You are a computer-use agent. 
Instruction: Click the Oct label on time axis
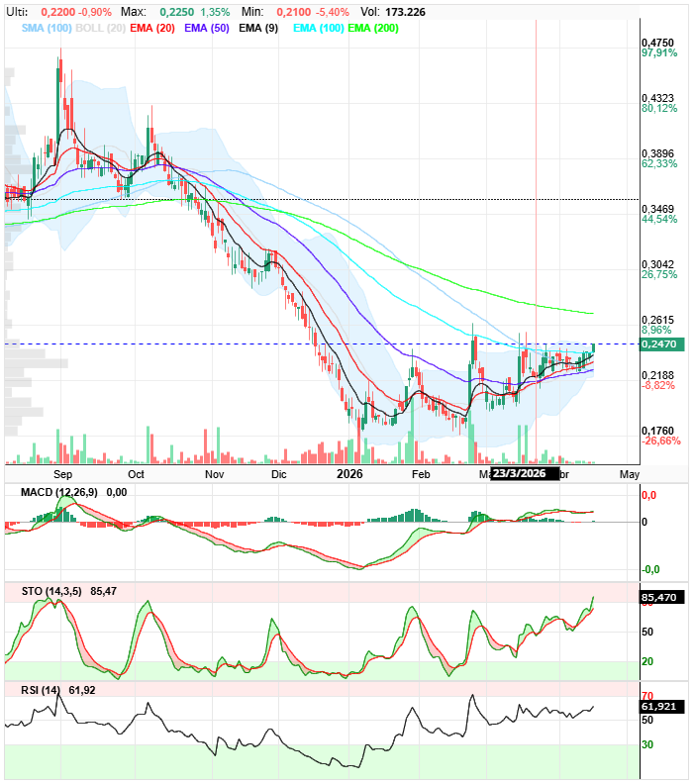point(136,474)
